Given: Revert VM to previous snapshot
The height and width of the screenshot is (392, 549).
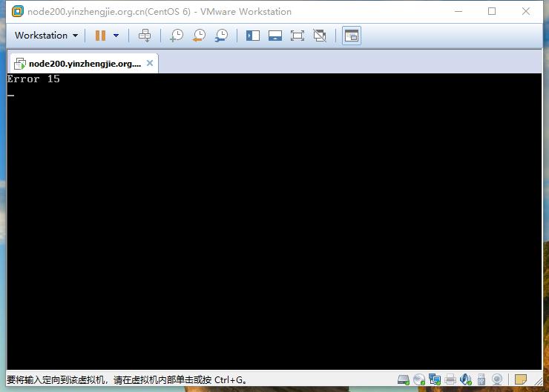Looking at the screenshot, I should [x=199, y=36].
